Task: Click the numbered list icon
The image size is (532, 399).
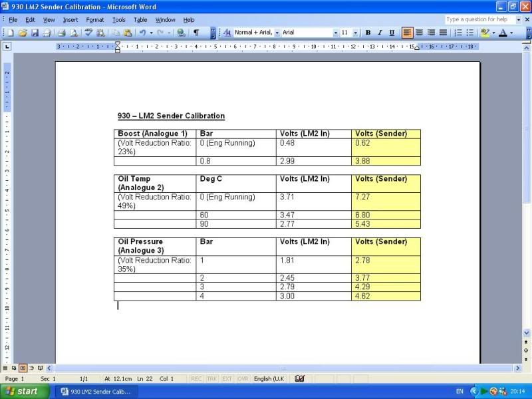Action: click(458, 33)
